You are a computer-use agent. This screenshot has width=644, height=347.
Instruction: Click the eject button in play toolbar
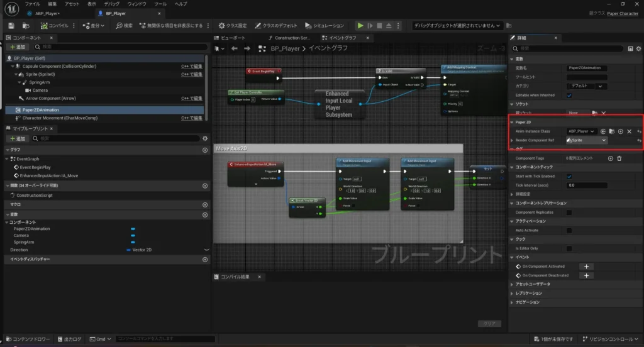click(x=389, y=26)
